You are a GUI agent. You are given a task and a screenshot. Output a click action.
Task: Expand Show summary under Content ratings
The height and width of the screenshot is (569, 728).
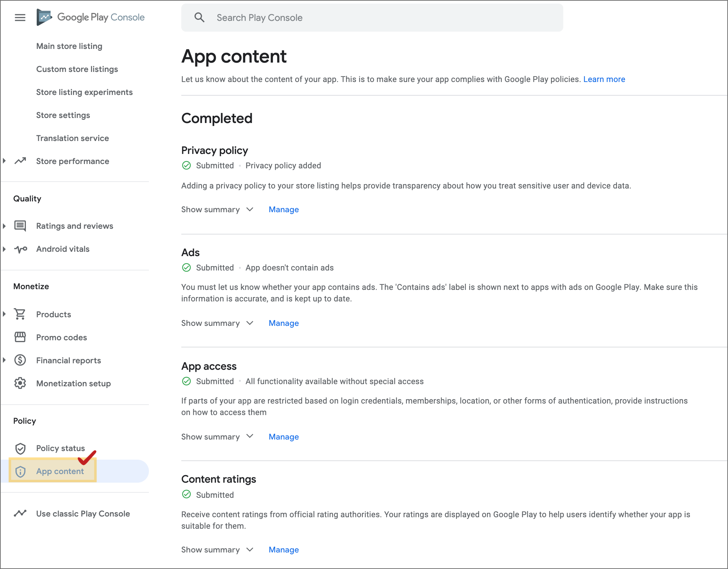(217, 550)
